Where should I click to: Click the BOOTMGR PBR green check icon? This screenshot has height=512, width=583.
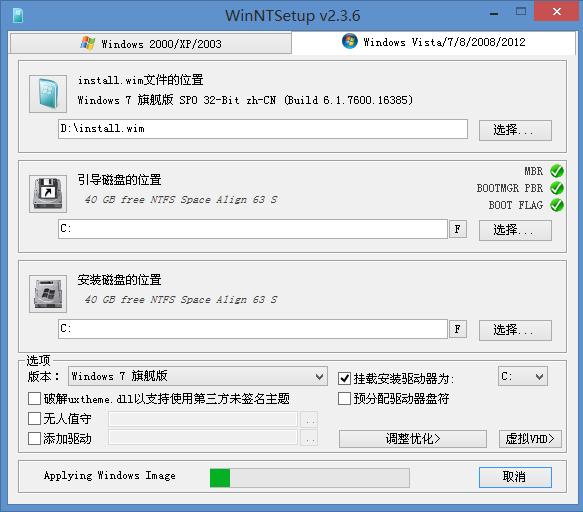click(x=557, y=188)
